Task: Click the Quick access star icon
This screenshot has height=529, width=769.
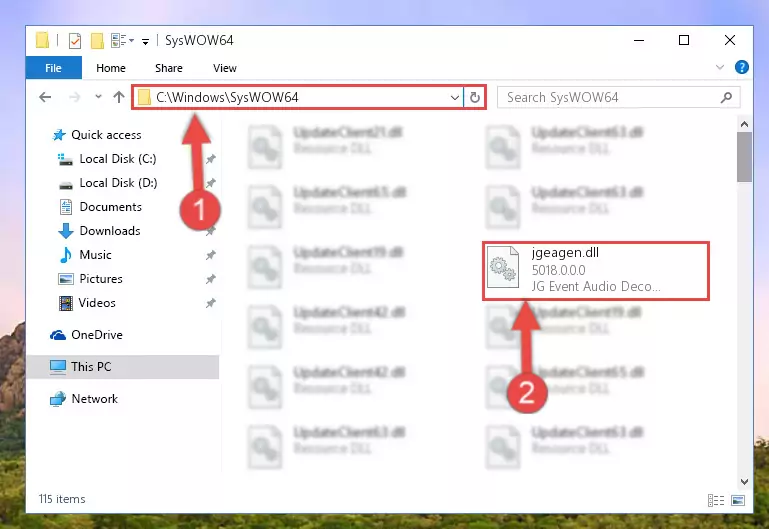Action: click(59, 135)
